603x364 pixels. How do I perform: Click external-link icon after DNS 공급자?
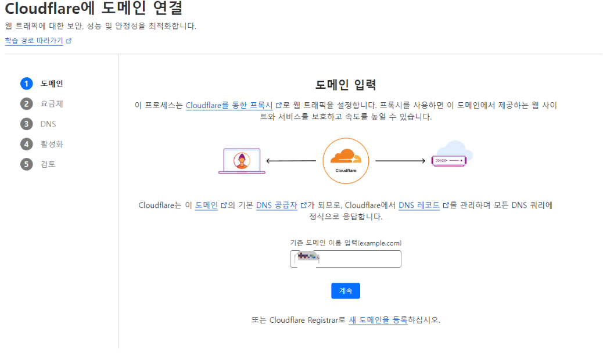(x=303, y=206)
